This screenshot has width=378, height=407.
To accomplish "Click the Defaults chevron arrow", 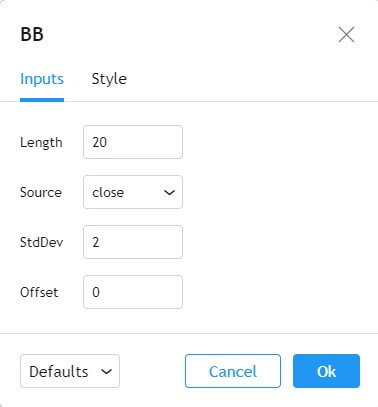I will [106, 371].
